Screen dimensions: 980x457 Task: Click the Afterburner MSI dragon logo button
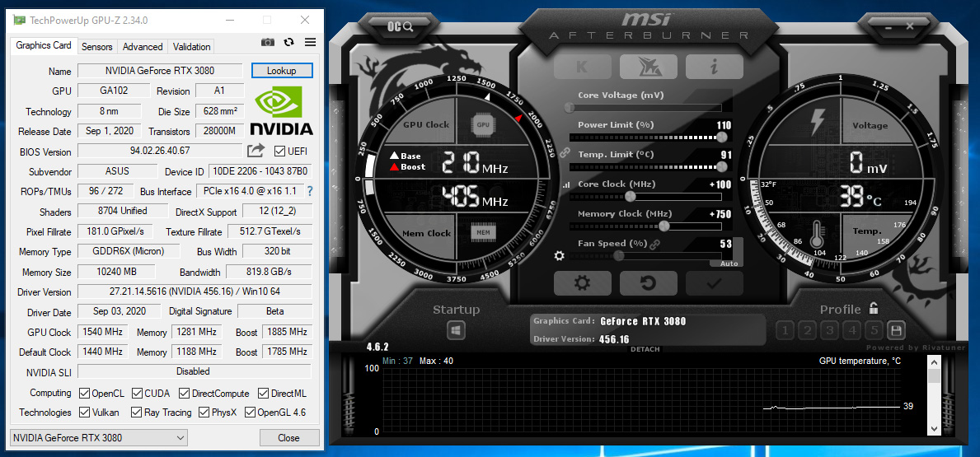[x=648, y=67]
